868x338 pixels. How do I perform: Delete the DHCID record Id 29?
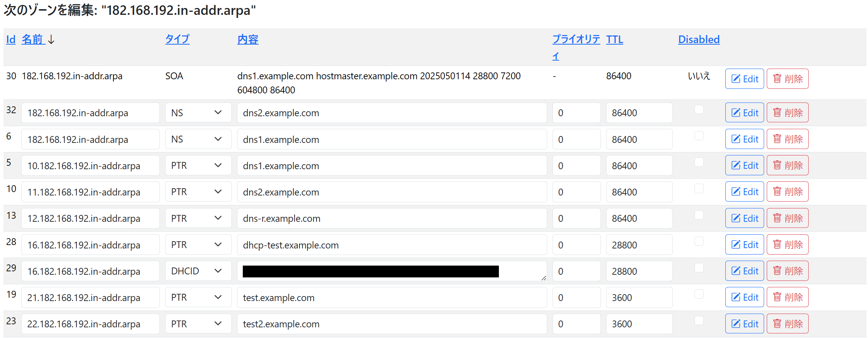coord(787,271)
